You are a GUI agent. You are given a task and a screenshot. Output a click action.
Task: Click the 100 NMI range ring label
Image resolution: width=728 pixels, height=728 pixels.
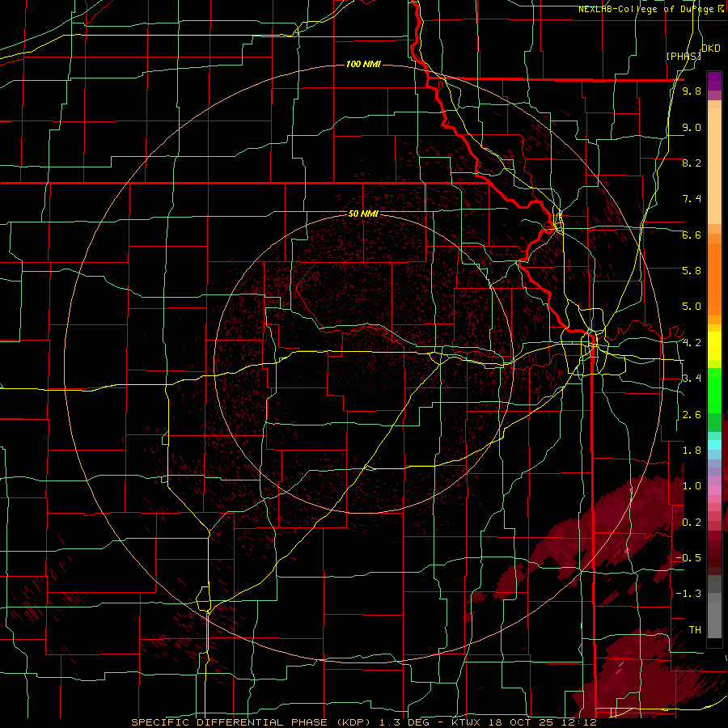click(363, 64)
